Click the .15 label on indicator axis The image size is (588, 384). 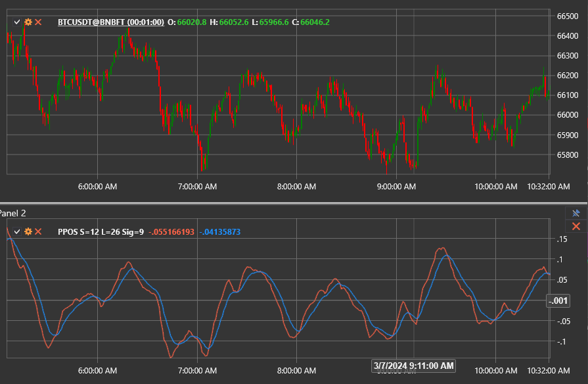click(x=562, y=239)
